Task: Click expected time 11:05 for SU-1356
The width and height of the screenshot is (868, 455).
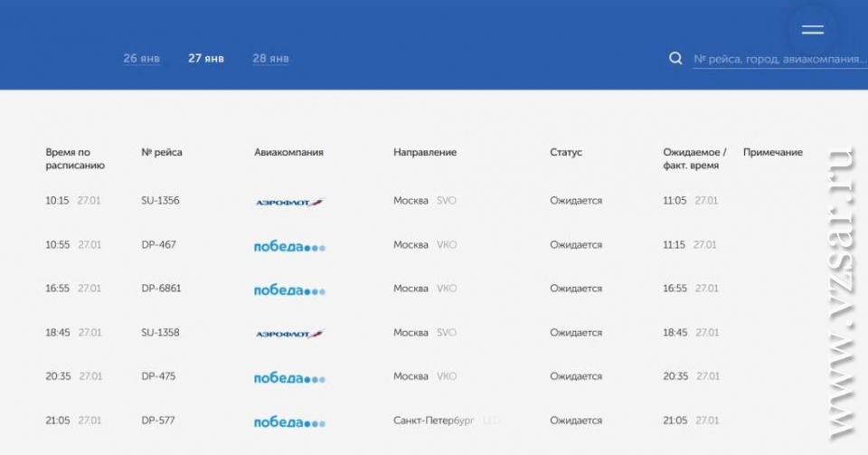Action: pyautogui.click(x=675, y=201)
